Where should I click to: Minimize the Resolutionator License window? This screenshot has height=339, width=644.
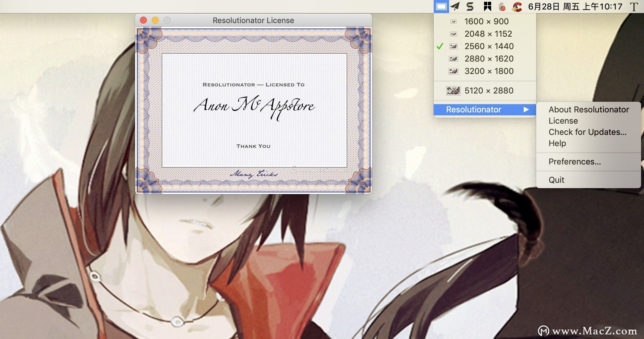155,20
